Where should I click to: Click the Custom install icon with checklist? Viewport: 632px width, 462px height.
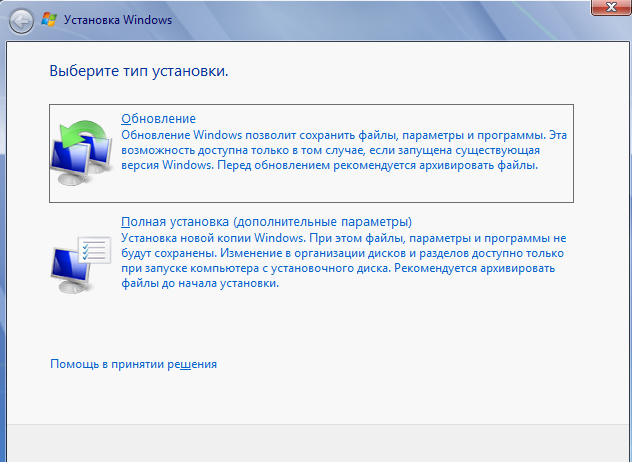coord(81,264)
